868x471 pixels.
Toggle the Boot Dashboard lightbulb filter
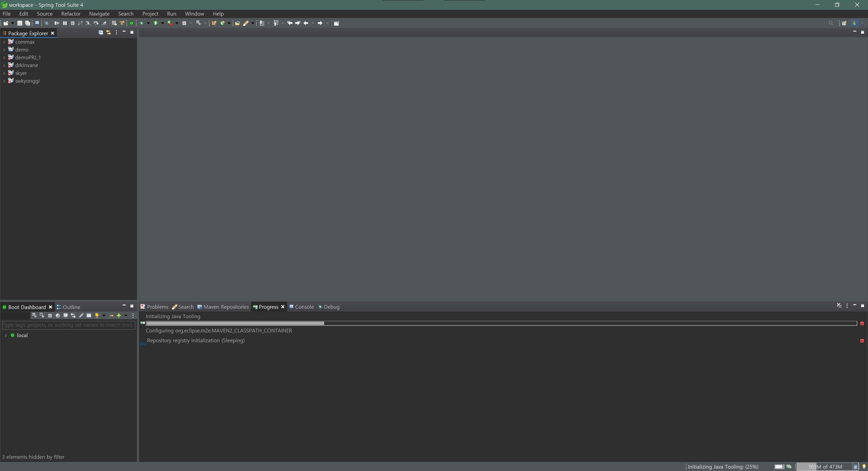97,315
